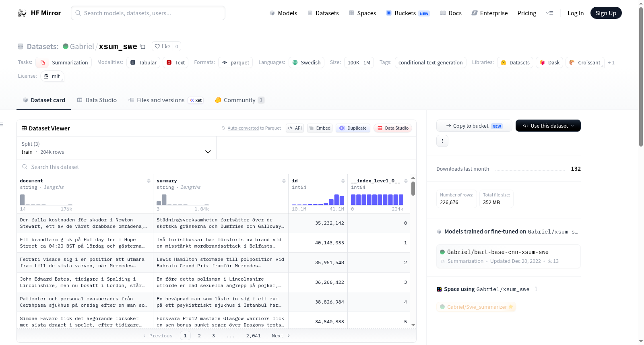Expand the Split train dropdown
Image resolution: width=644 pixels, height=345 pixels.
pos(116,148)
